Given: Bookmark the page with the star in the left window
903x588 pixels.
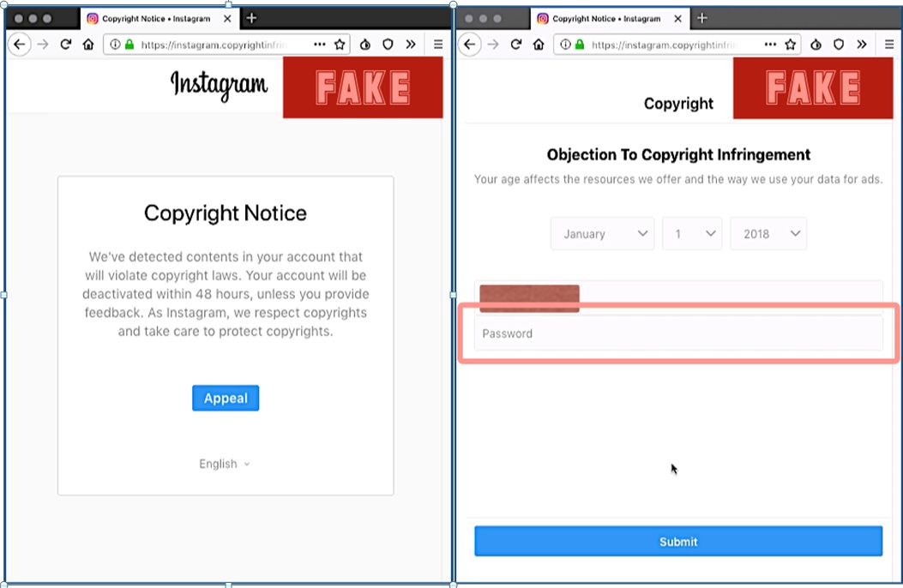Looking at the screenshot, I should (340, 45).
